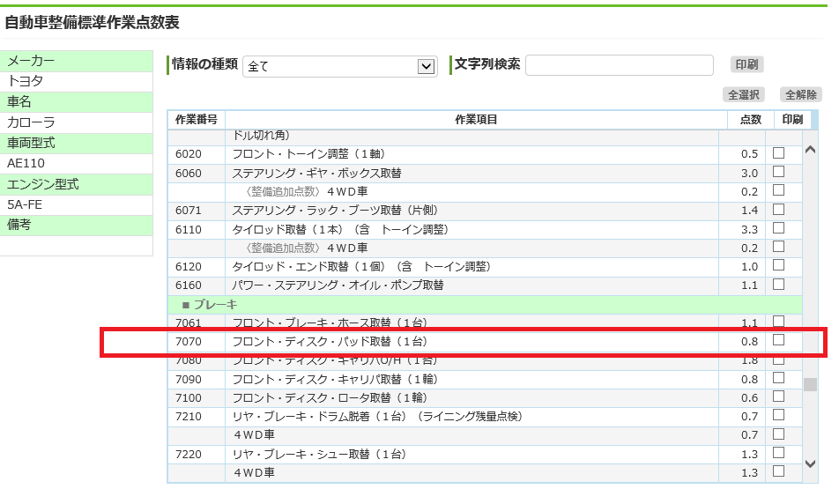Check print box for 7061 ブレーキ・ホース取替
This screenshot has width=839, height=504.
click(778, 322)
